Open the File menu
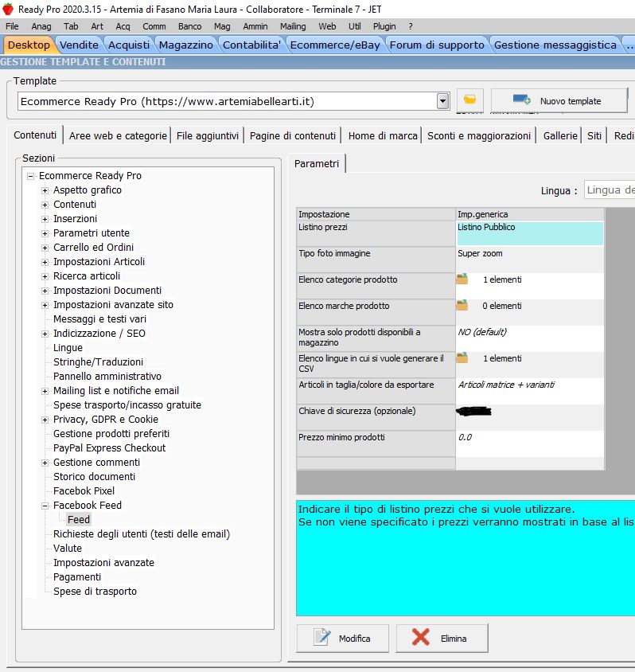This screenshot has width=635, height=672. point(12,26)
